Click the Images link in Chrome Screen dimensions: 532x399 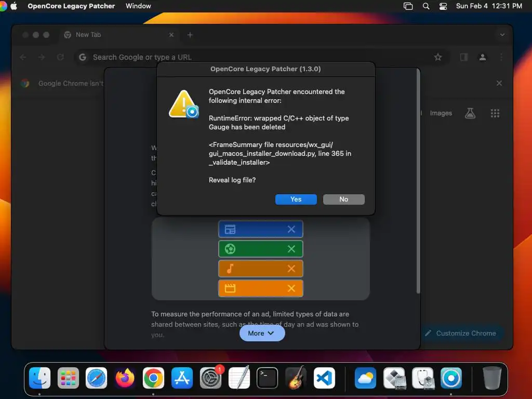(441, 113)
